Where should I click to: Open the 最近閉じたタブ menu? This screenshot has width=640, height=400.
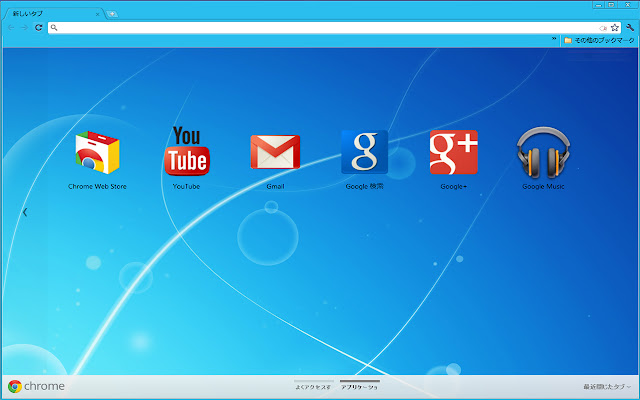point(607,387)
